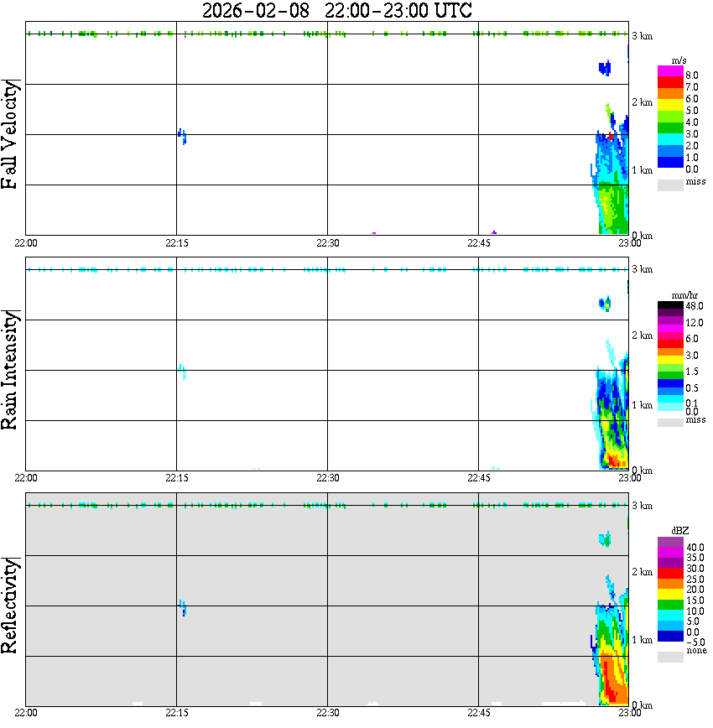Screen dimensions: 713x728
Task: Select the yellow swatch in the mm/hr legend
Action: pyautogui.click(x=670, y=360)
